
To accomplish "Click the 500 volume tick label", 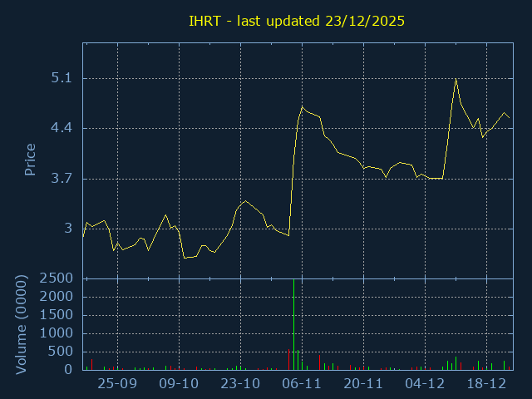I will click(x=61, y=352).
